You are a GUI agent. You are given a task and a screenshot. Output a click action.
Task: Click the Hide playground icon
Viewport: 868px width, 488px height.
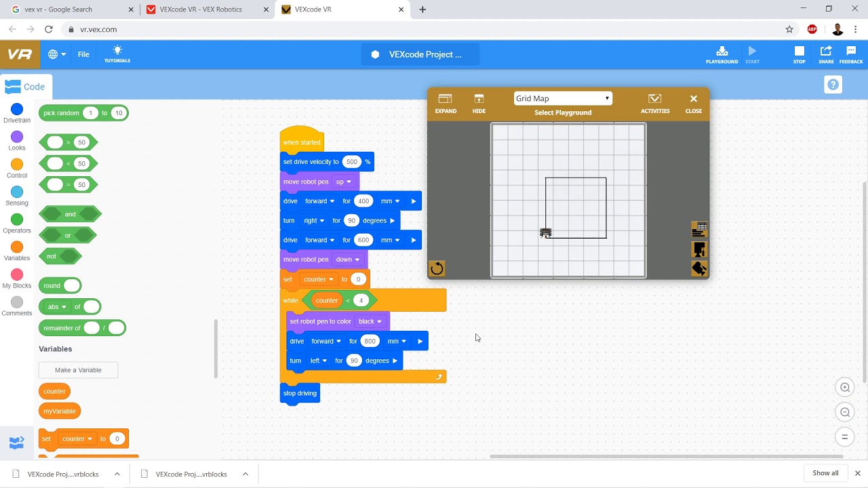coord(479,103)
